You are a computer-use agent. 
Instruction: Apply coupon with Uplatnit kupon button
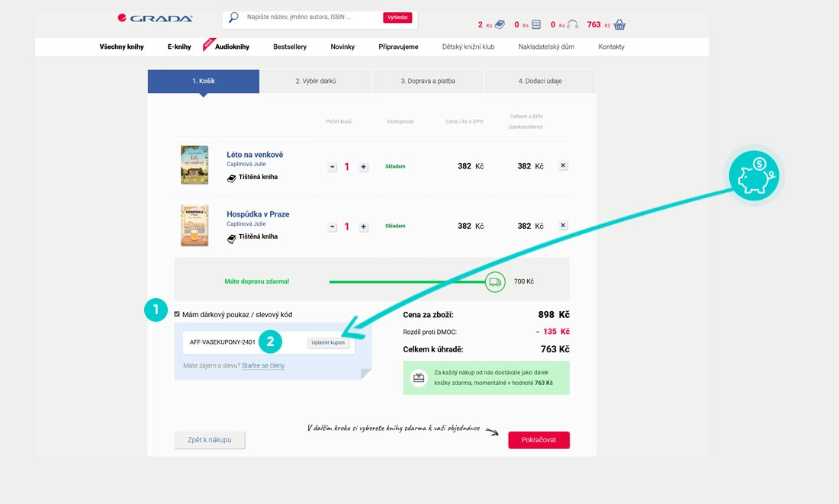[328, 342]
